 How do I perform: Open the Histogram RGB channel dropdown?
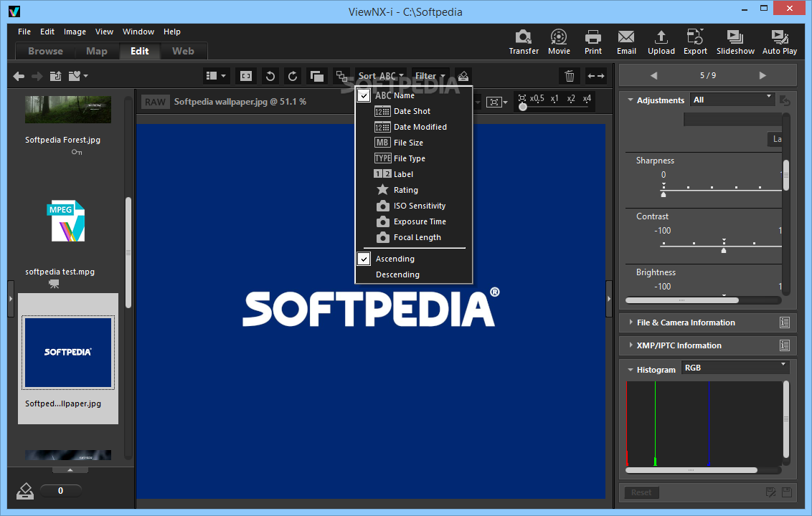click(735, 368)
